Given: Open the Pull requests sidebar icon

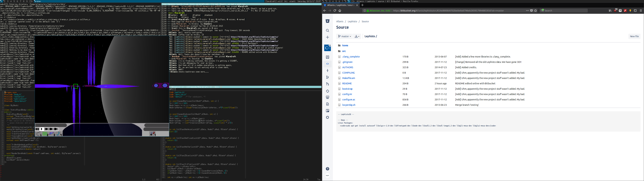Looking at the screenshot, I should click(x=328, y=84).
